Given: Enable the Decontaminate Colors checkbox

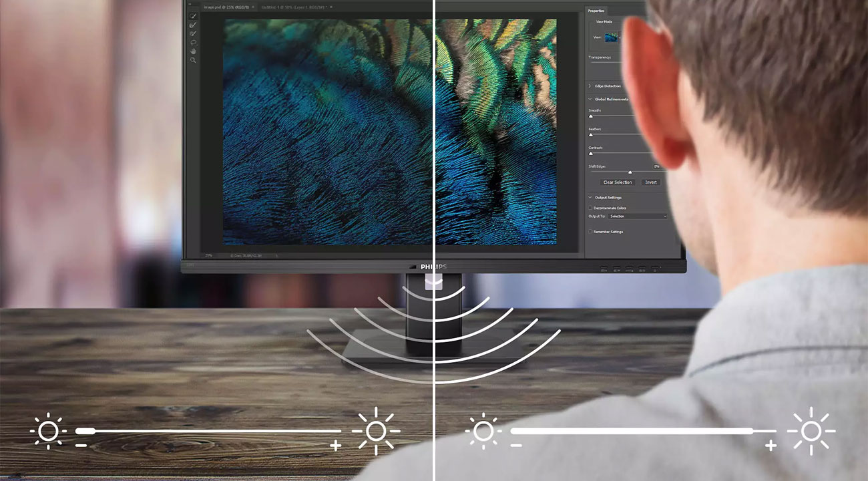Looking at the screenshot, I should 590,208.
